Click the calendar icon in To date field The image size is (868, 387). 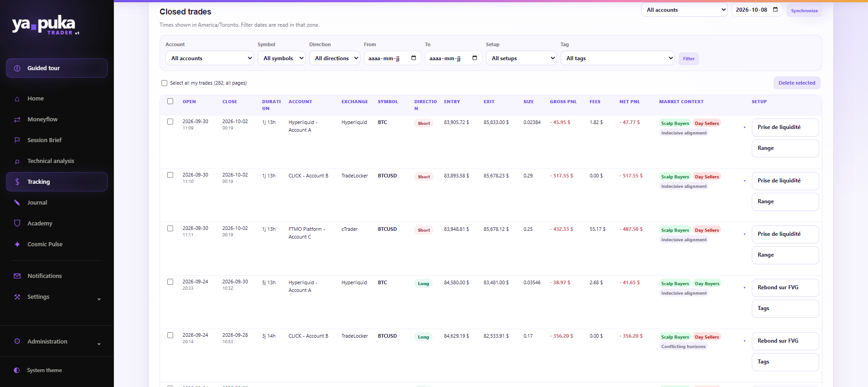click(x=475, y=58)
